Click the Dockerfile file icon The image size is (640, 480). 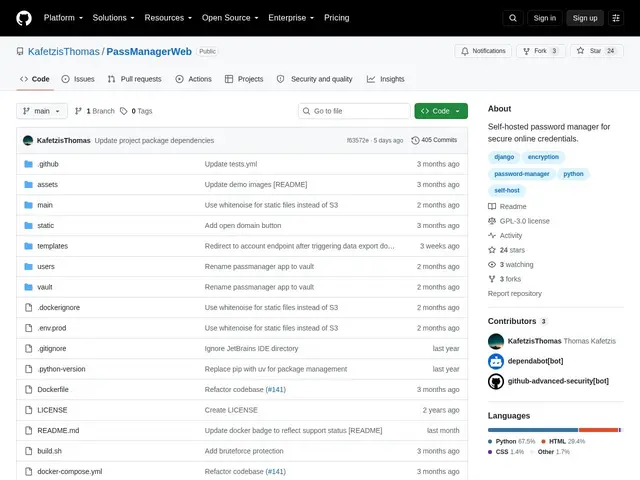(28, 389)
